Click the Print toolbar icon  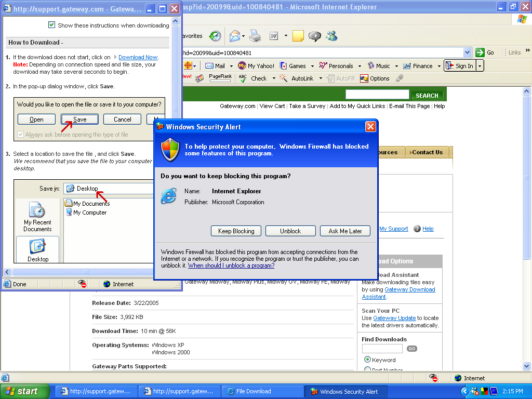[255, 36]
